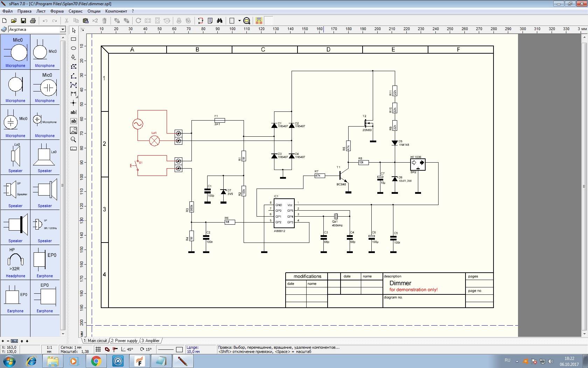
Task: Toggle the 45° angle snap
Action: click(127, 349)
